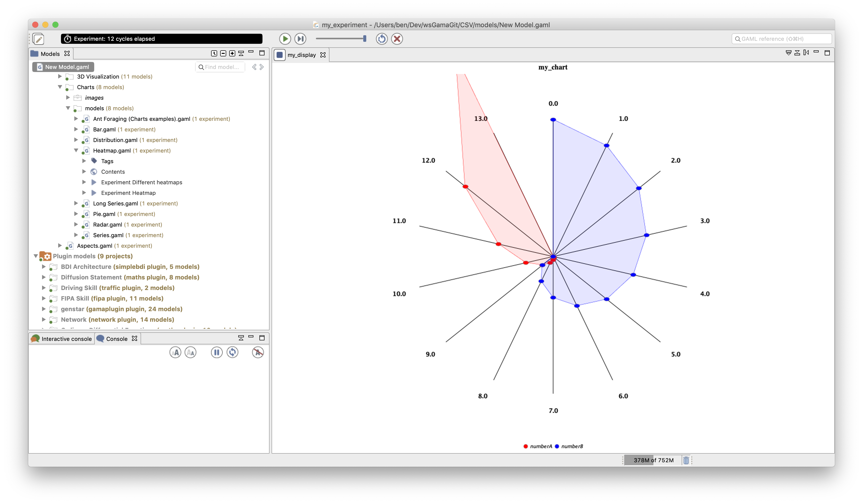
Task: Select Distribution.gaml in the tree
Action: click(115, 140)
